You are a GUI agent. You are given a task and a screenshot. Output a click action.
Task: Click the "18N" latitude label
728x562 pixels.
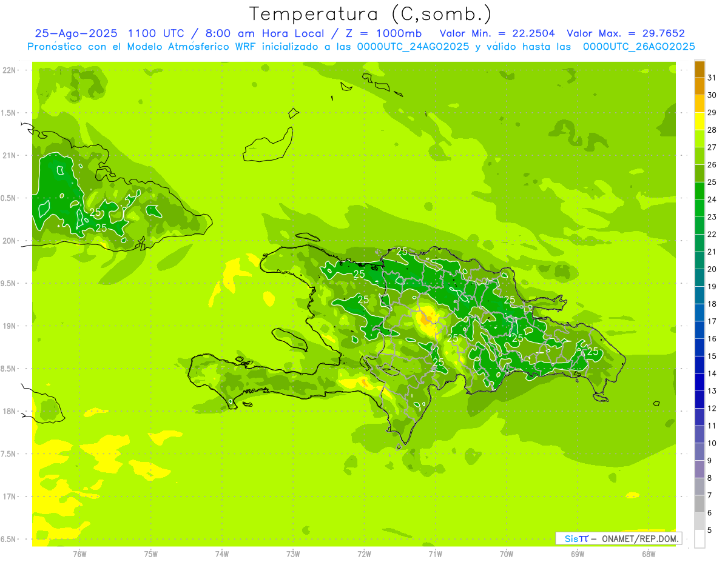9,411
